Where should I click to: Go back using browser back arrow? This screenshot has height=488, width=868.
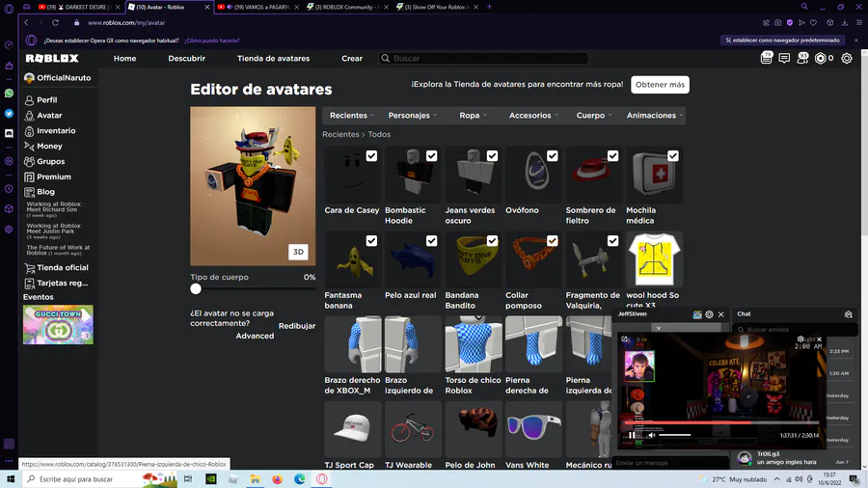tap(26, 23)
